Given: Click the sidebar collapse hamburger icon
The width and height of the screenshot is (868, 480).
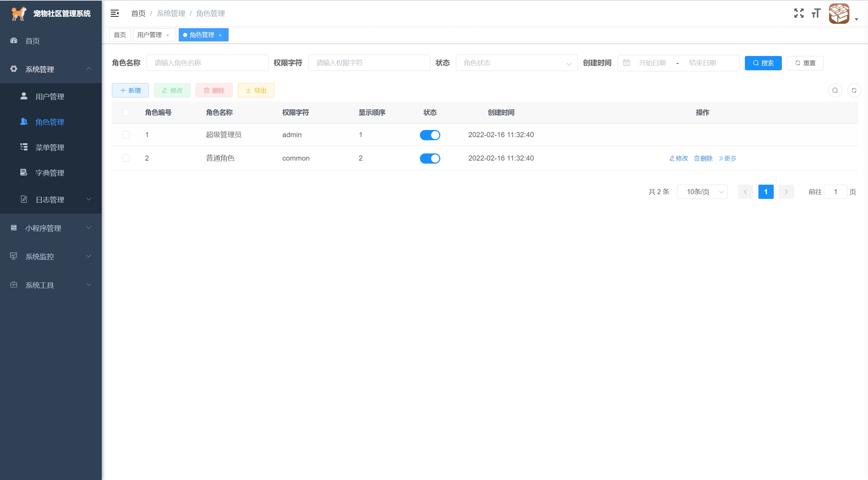Looking at the screenshot, I should (x=115, y=13).
